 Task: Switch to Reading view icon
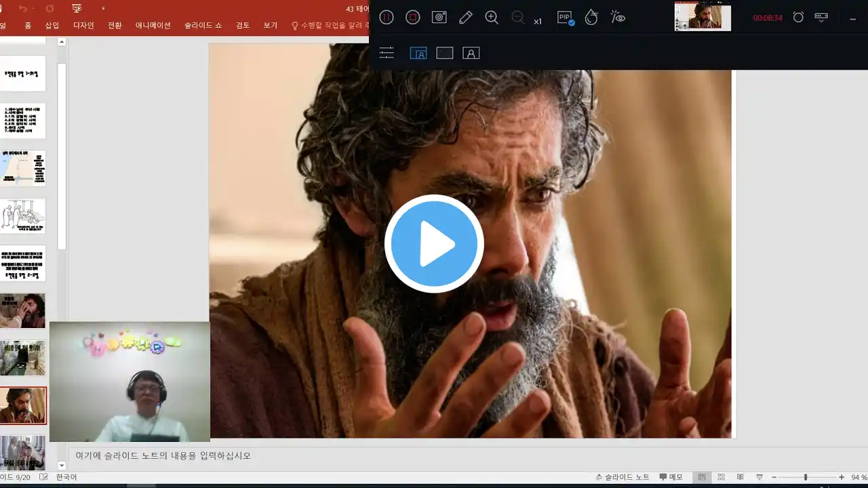click(741, 477)
